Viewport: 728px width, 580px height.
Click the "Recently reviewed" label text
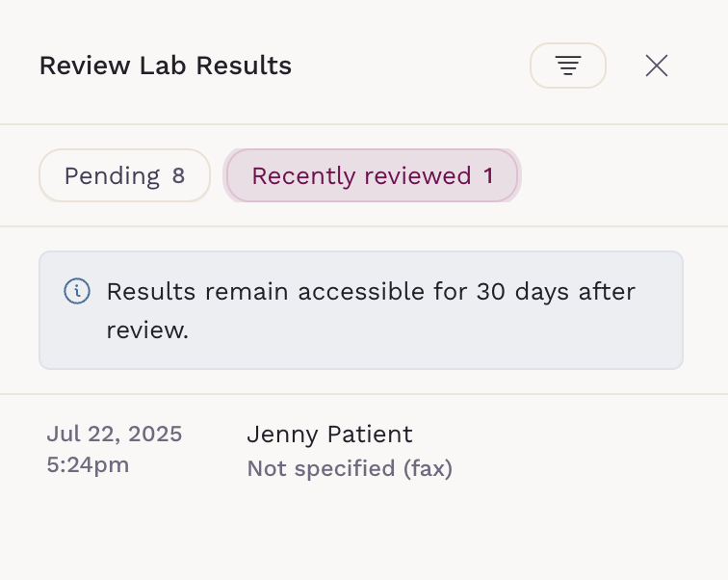coord(361,176)
